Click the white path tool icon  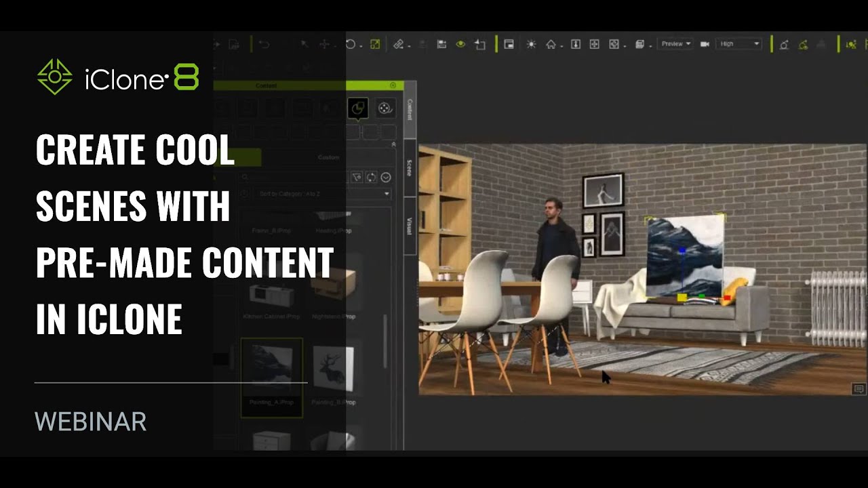(x=784, y=45)
